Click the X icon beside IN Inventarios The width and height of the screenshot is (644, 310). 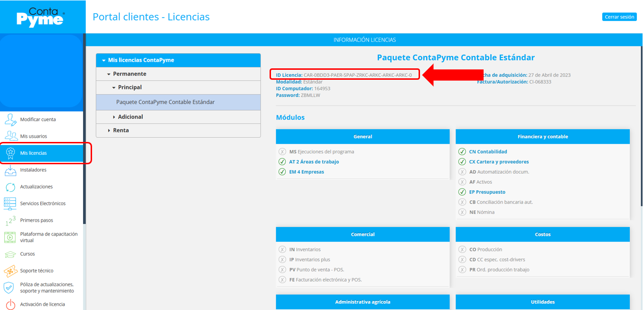[x=282, y=250]
